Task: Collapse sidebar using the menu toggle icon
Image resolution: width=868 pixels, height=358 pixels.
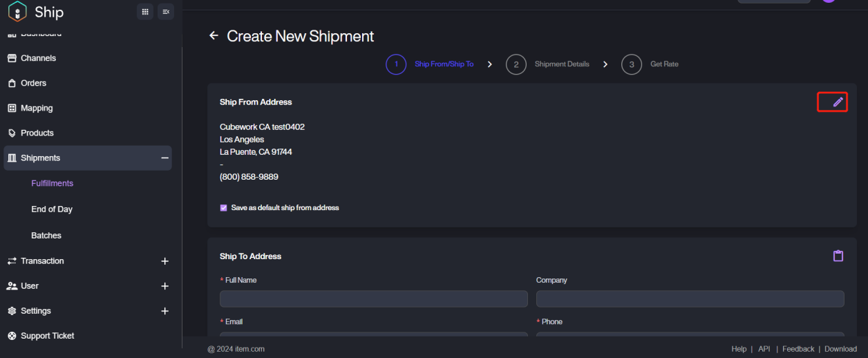Action: (x=166, y=12)
